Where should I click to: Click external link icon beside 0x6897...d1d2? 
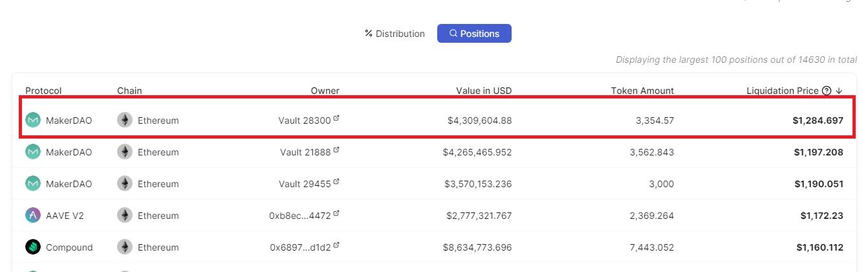[x=336, y=246]
